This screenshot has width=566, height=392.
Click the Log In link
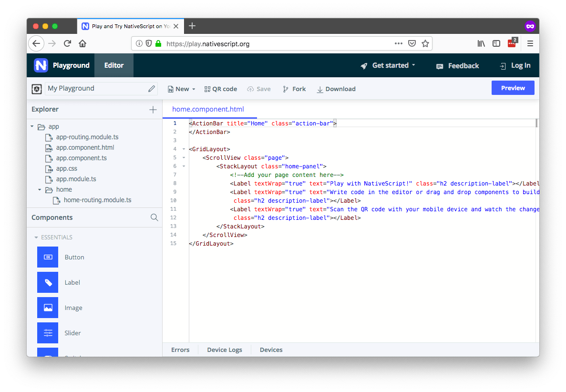tap(515, 66)
